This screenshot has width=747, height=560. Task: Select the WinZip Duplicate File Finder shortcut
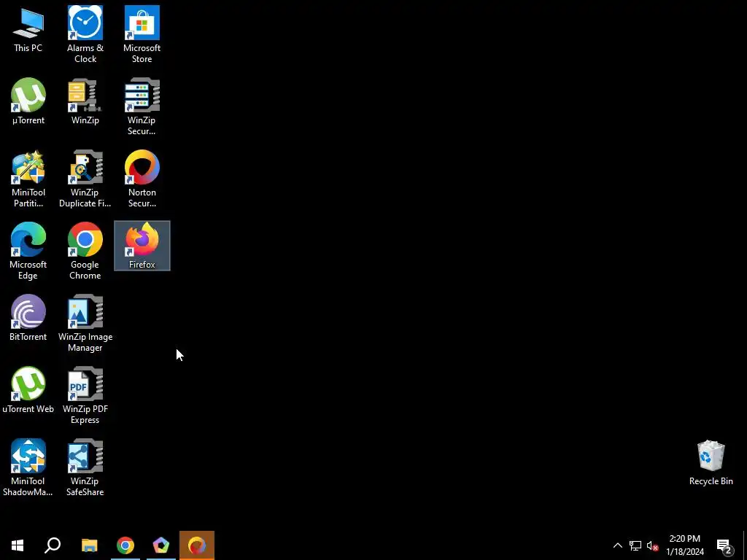85,179
